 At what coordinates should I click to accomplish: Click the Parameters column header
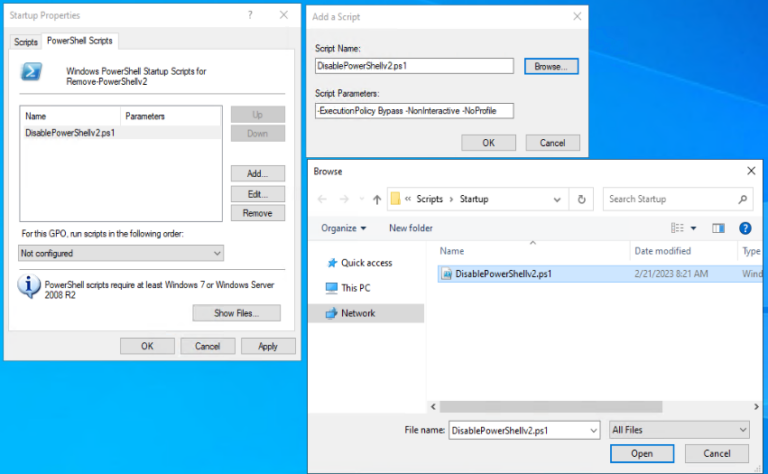pos(171,116)
